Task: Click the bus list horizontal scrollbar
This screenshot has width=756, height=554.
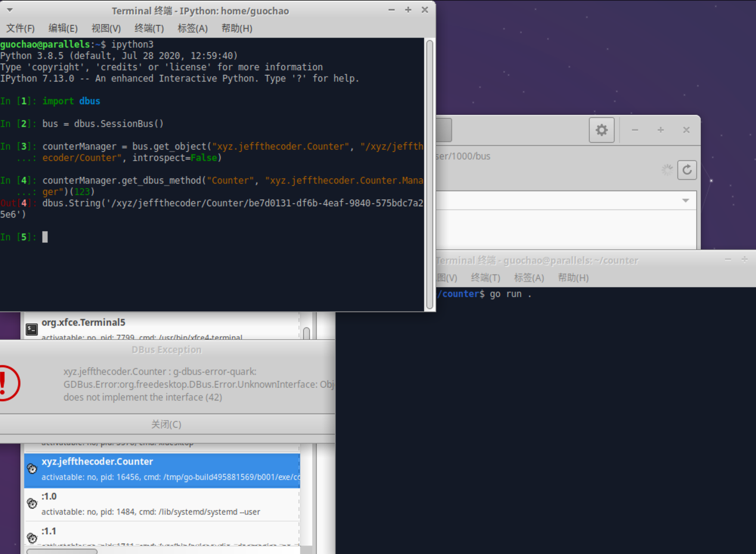Action: click(x=62, y=551)
